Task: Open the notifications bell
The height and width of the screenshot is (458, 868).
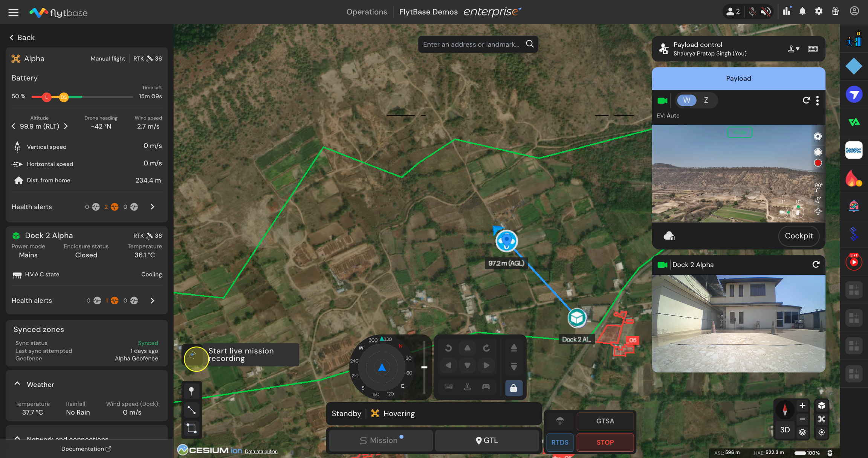Action: [x=802, y=11]
